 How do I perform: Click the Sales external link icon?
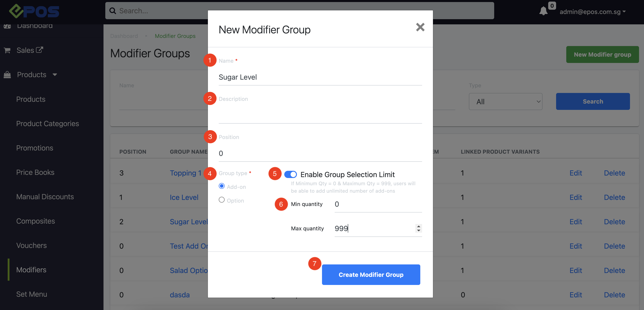click(40, 50)
